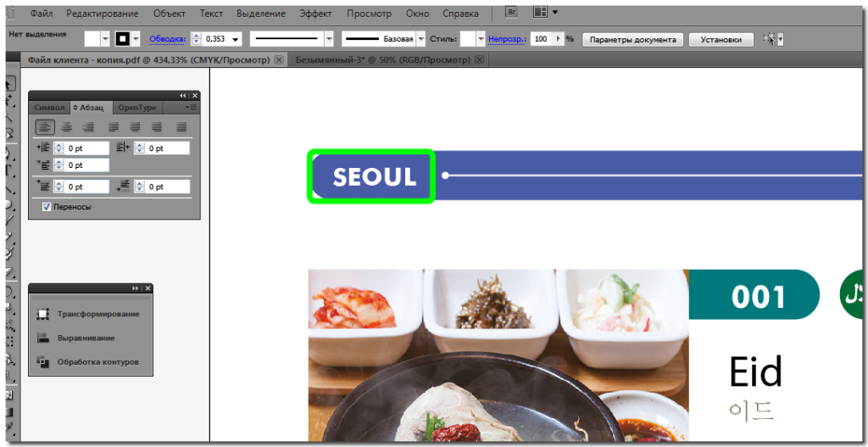Select align right paragraph icon
Screen dimensions: 868x447
pyautogui.click(x=88, y=127)
